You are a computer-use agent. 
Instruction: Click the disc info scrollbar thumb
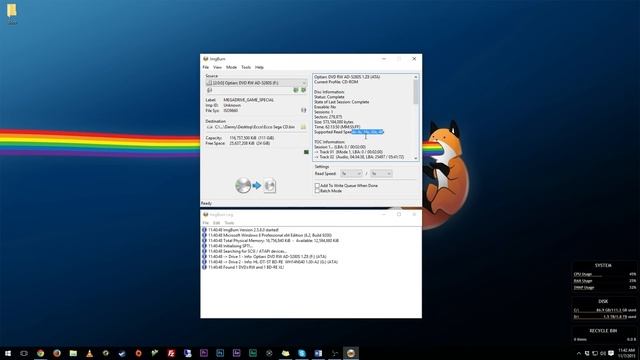[x=416, y=92]
